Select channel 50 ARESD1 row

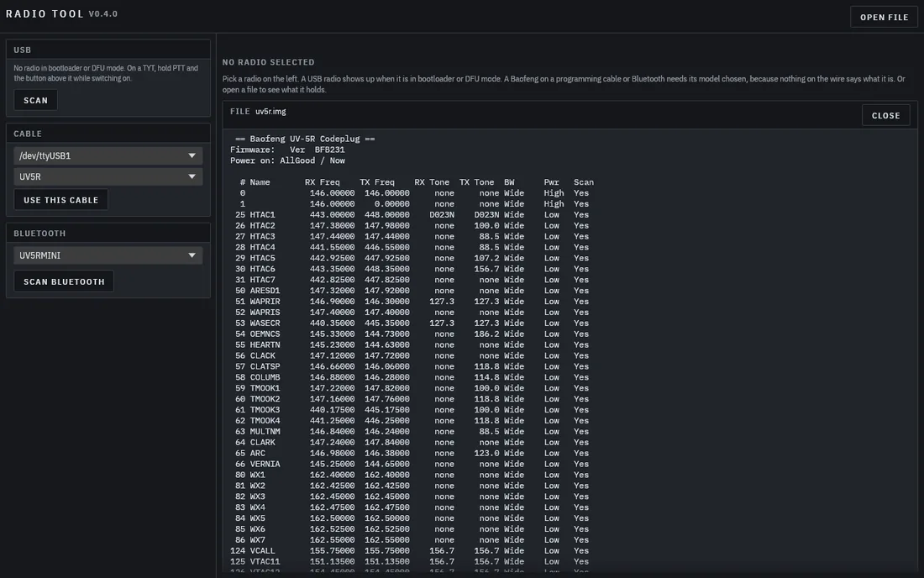[x=412, y=291]
